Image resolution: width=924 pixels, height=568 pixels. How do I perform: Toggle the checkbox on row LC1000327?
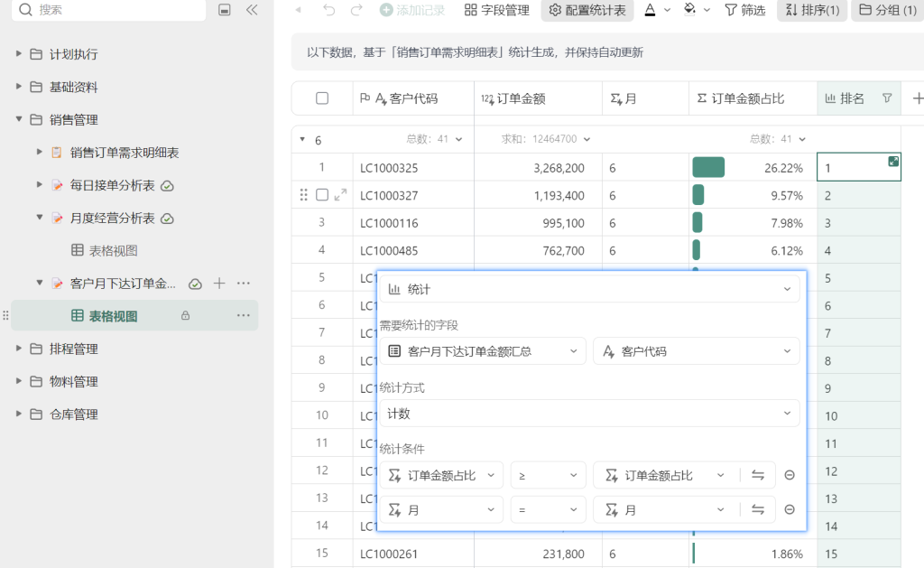point(322,195)
